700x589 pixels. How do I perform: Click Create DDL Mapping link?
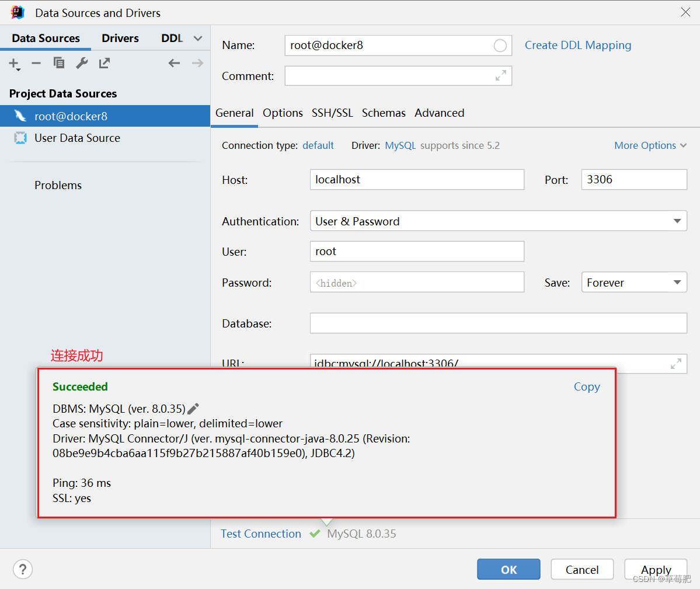[x=577, y=46]
